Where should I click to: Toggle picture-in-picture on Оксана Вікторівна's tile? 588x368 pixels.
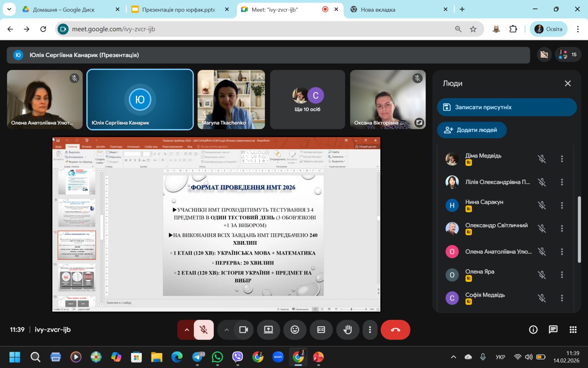click(419, 123)
